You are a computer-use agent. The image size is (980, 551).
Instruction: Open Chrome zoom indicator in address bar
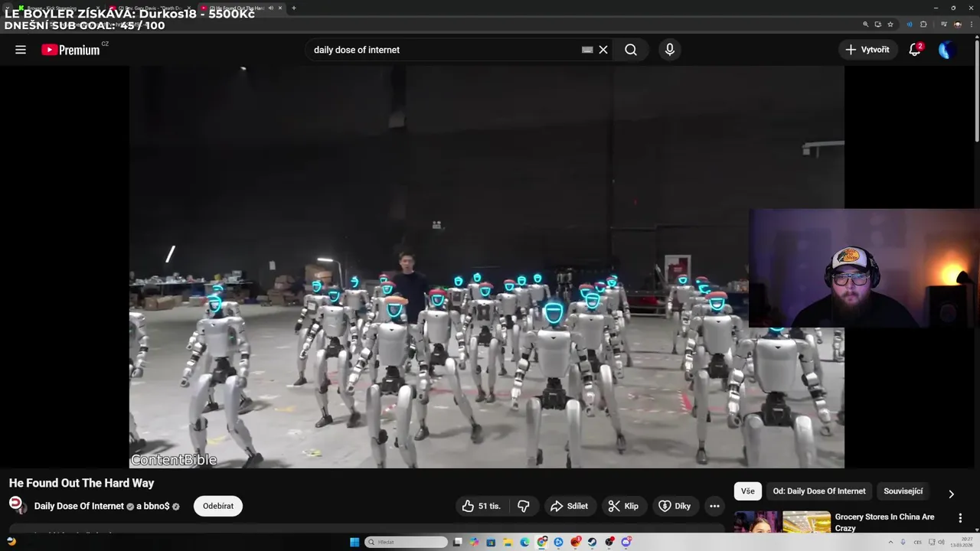[866, 24]
